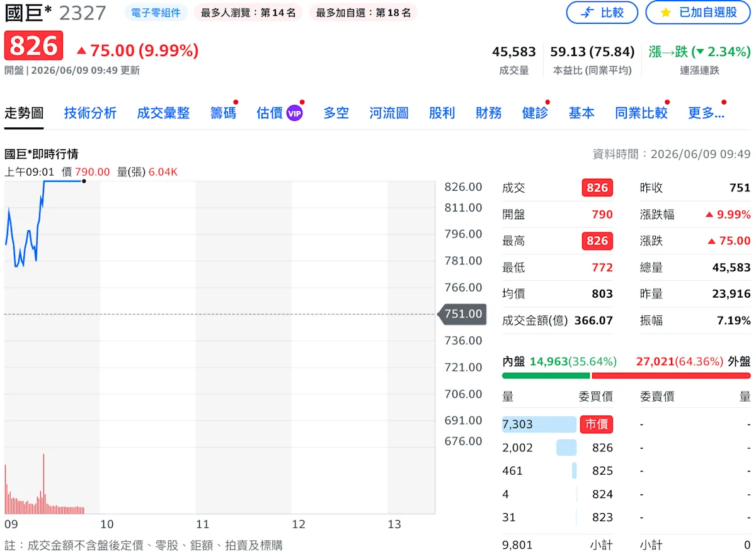756x554 pixels.
Task: Click the 均價 803 value
Action: pos(602,294)
